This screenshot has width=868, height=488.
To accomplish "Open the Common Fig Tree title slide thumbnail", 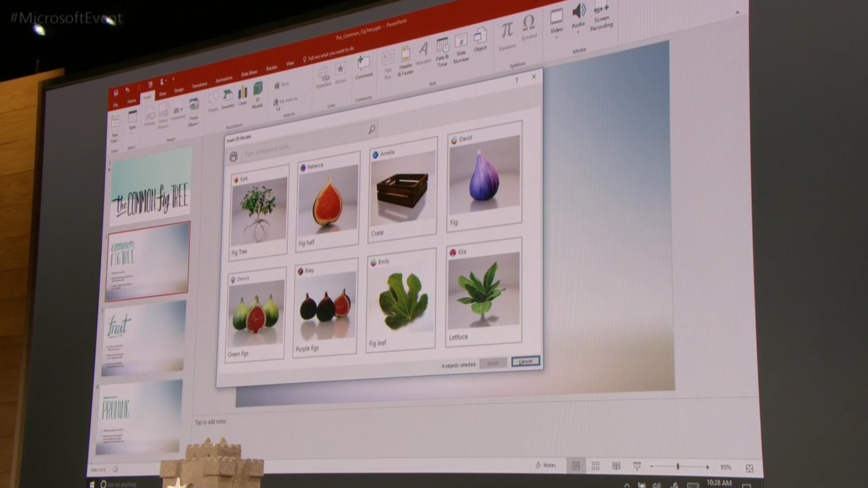I will click(x=151, y=187).
